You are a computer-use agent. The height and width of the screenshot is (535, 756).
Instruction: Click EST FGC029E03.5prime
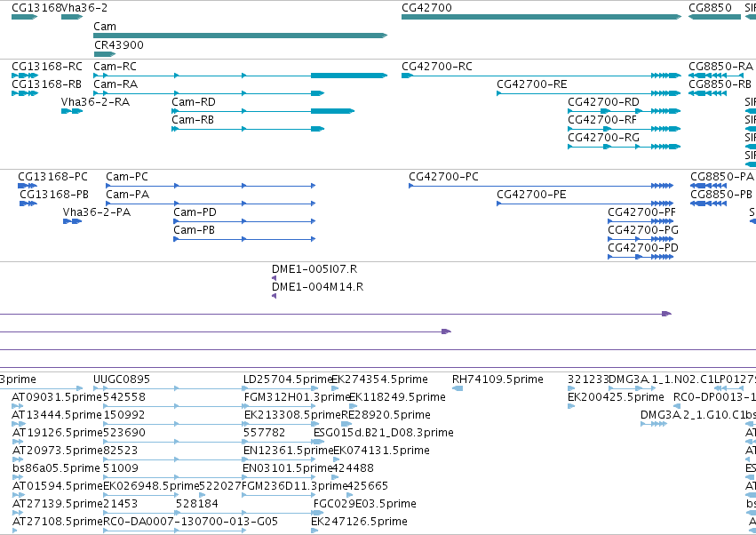point(319,514)
